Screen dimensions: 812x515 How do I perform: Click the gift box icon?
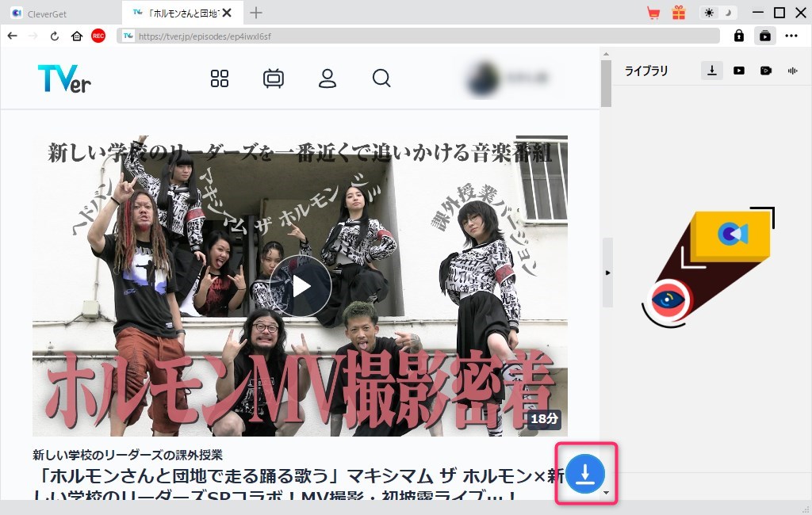(x=678, y=13)
